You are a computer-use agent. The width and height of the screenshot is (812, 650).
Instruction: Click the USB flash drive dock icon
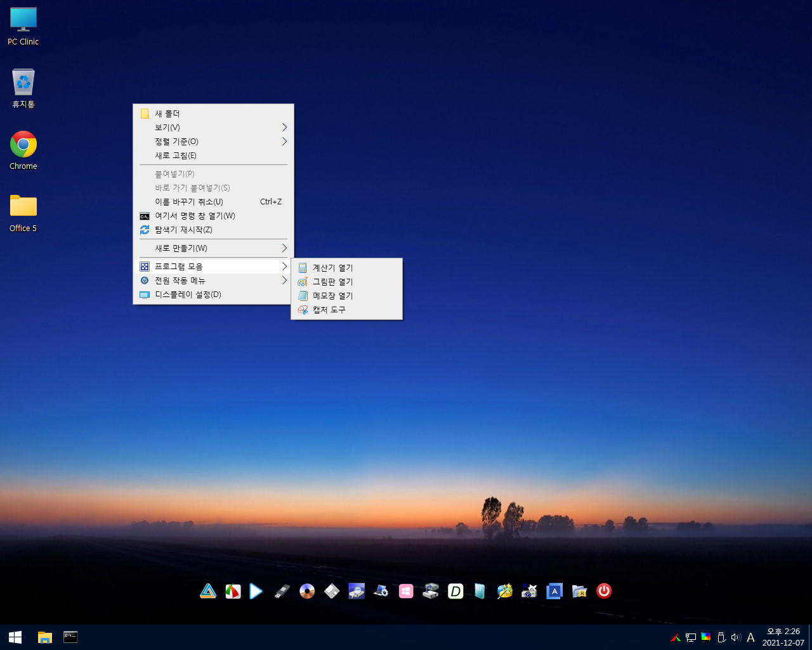click(282, 592)
